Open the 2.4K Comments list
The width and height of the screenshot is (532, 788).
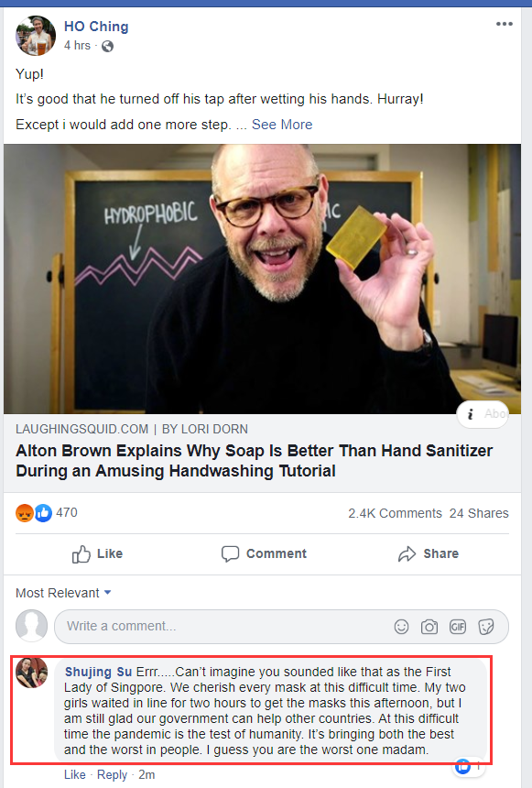coord(395,513)
